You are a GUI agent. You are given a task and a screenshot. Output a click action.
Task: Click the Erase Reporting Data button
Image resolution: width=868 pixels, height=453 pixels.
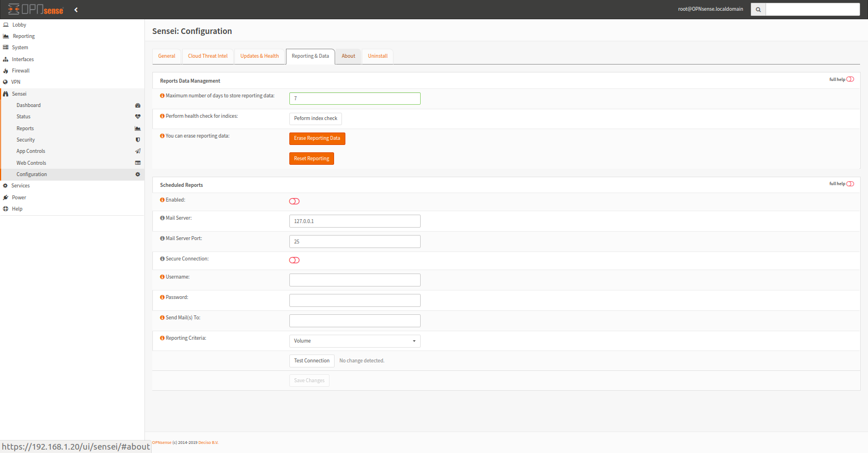(317, 138)
